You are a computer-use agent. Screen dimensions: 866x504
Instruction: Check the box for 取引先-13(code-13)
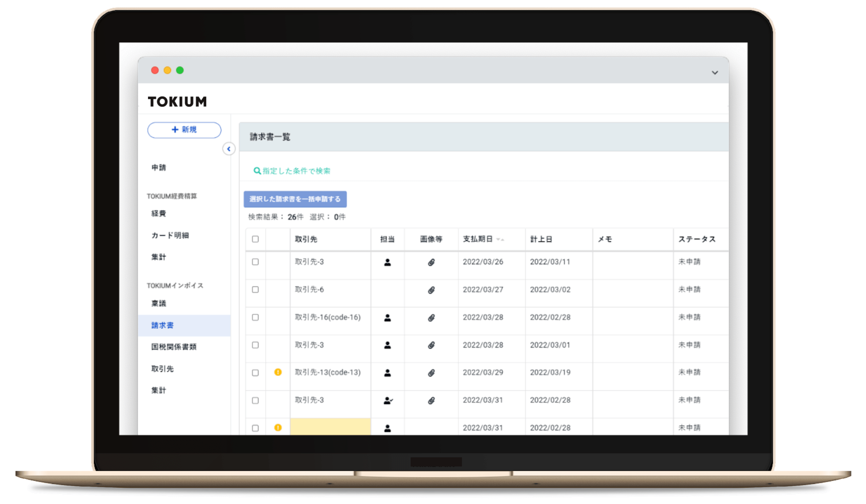(255, 373)
